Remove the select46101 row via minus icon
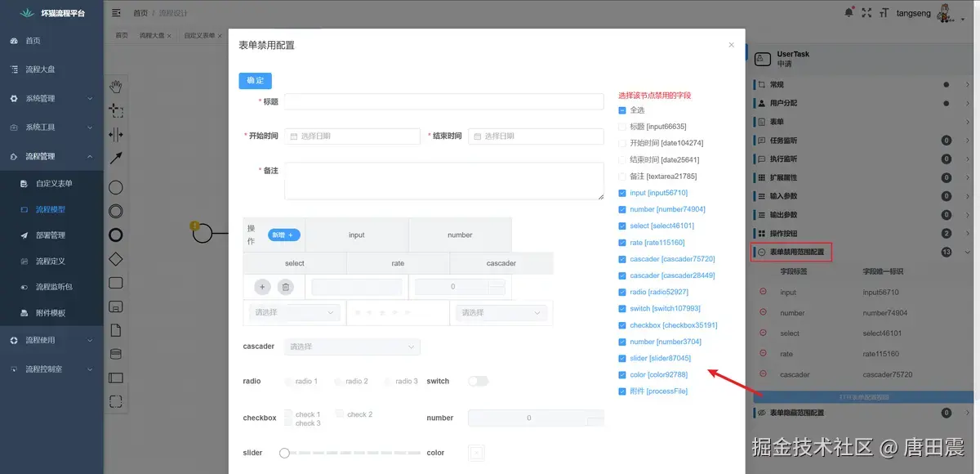 point(763,333)
